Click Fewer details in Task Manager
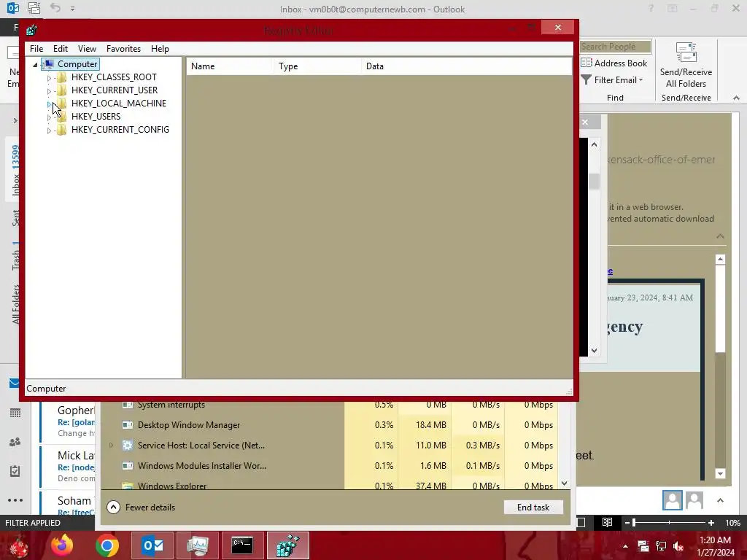 pyautogui.click(x=141, y=507)
